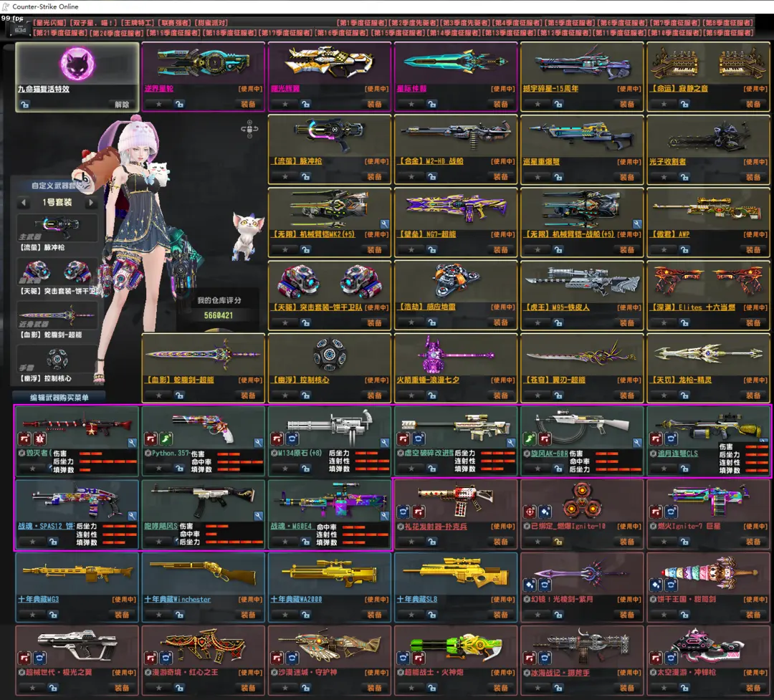
Task: Click the [王牌特工] title tag
Action: pos(138,23)
